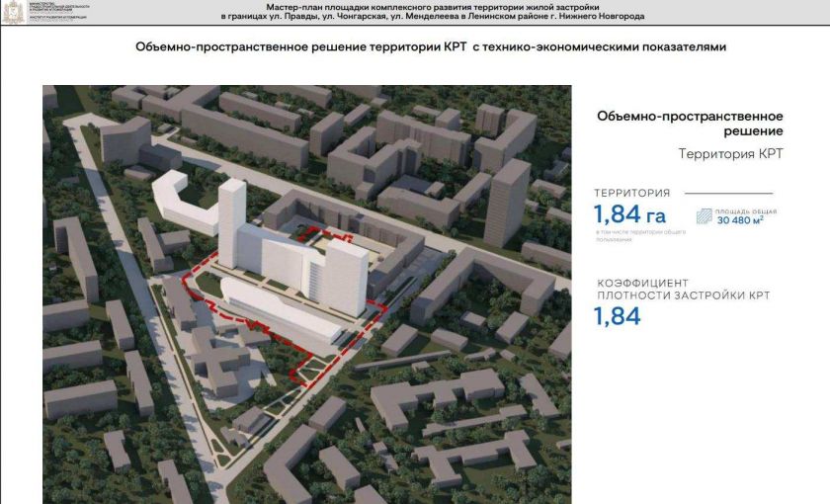Click the header title starting with "Мастер-план площадки"
This screenshot has width=830, height=504.
click(433, 7)
